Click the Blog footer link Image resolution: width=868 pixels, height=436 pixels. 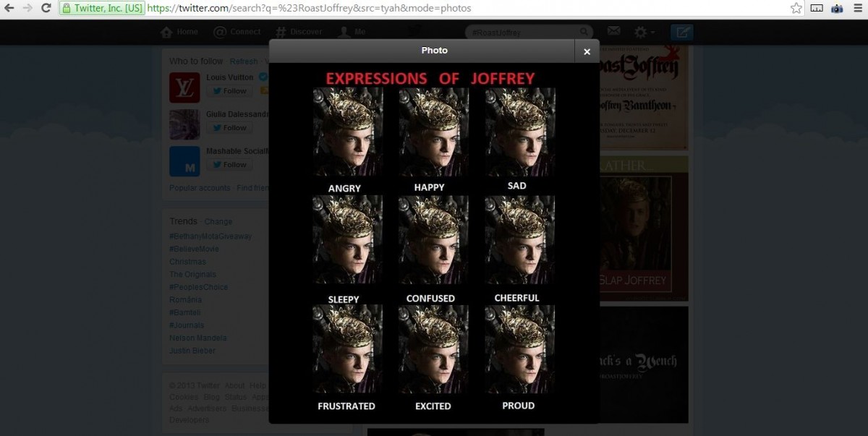click(x=211, y=397)
